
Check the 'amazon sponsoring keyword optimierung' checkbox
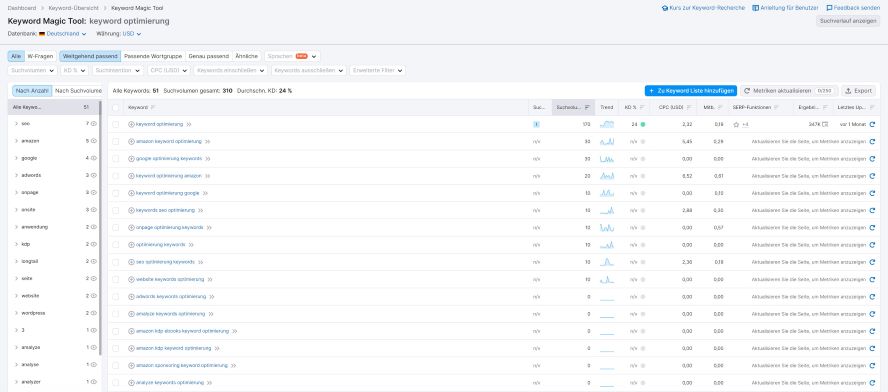pyautogui.click(x=116, y=365)
